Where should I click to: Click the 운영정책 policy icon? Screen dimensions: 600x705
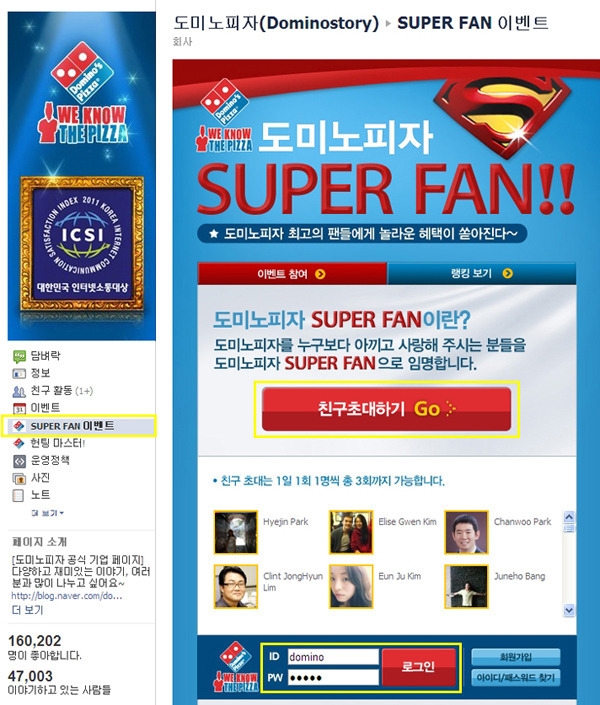pyautogui.click(x=19, y=461)
